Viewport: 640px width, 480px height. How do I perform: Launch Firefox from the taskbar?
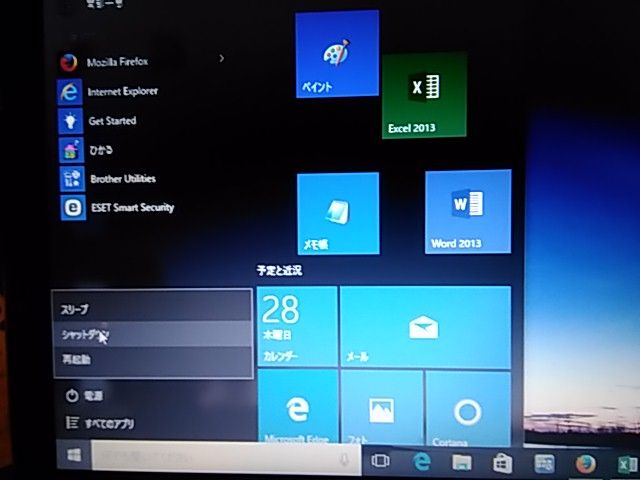(586, 464)
